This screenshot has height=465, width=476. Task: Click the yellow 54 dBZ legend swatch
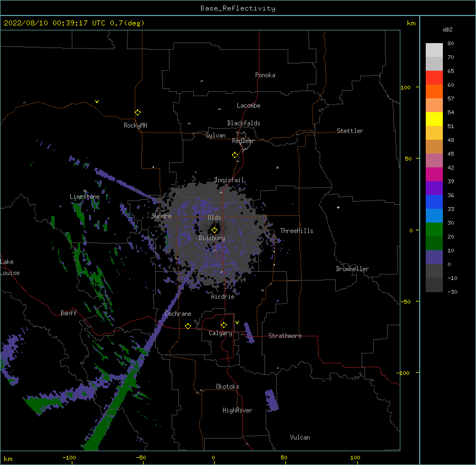click(x=434, y=119)
